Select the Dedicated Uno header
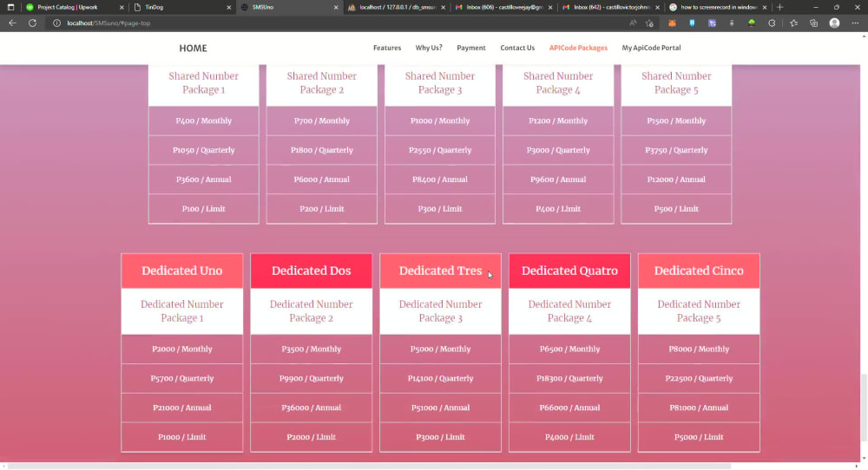This screenshot has width=868, height=470. (182, 271)
